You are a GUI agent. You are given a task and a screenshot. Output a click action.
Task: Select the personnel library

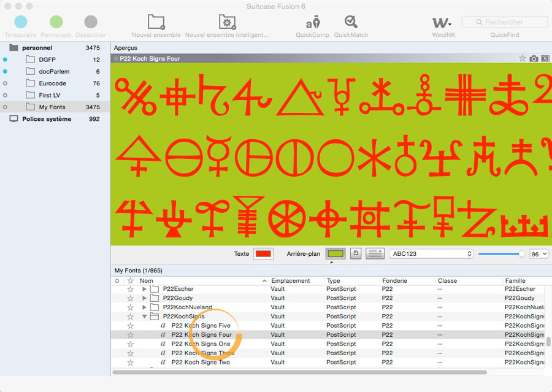coord(55,48)
